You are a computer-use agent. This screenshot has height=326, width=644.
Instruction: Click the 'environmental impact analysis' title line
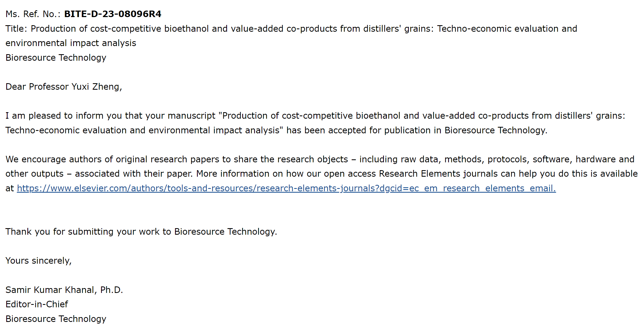71,43
